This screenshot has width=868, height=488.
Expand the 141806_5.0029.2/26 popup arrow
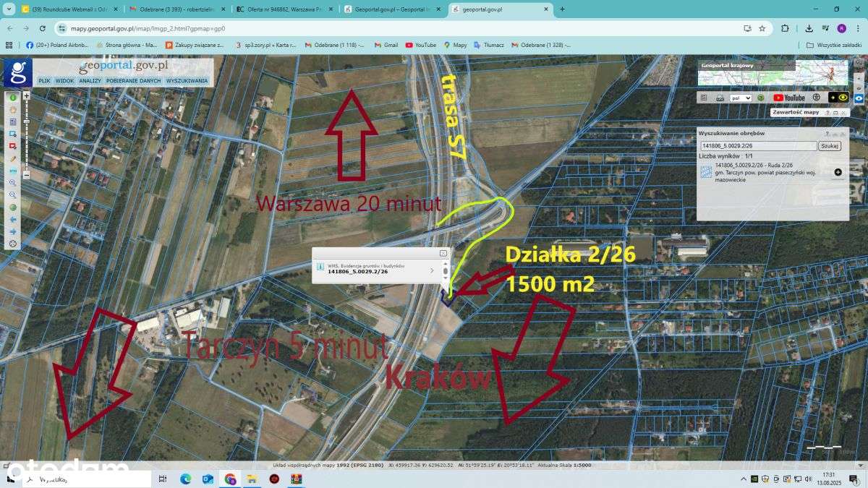tap(431, 270)
